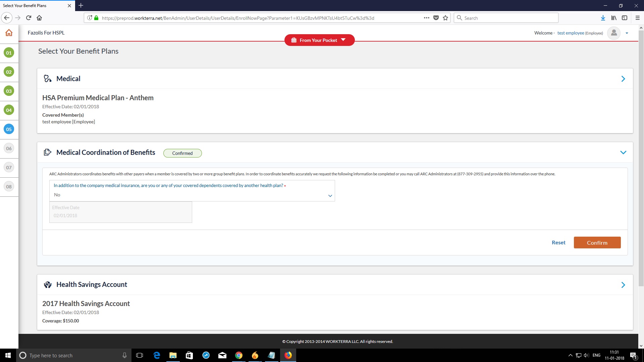The image size is (644, 362).
Task: Click 2017 Health Savings Account title
Action: tap(86, 304)
